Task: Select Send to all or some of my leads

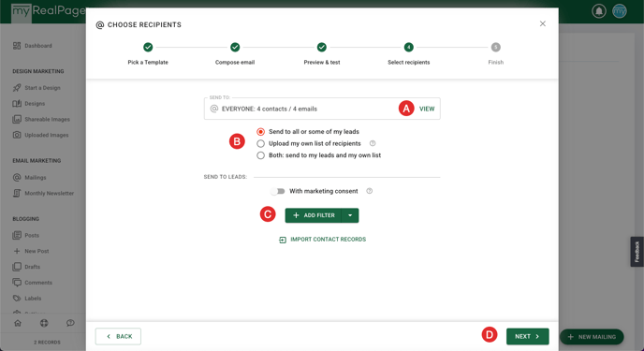Action: pyautogui.click(x=260, y=132)
